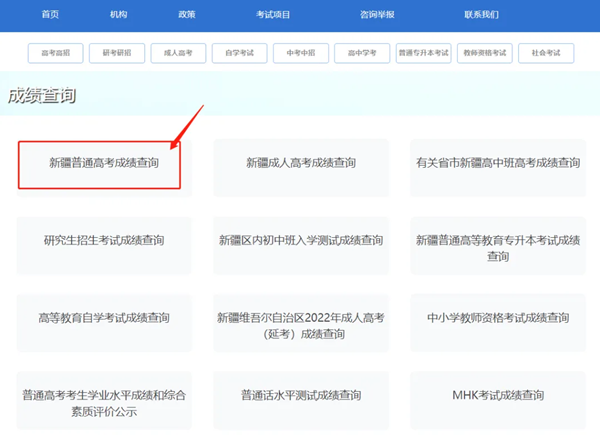The width and height of the screenshot is (600, 435).
Task: Open the 考试项目 menu
Action: coord(272,15)
